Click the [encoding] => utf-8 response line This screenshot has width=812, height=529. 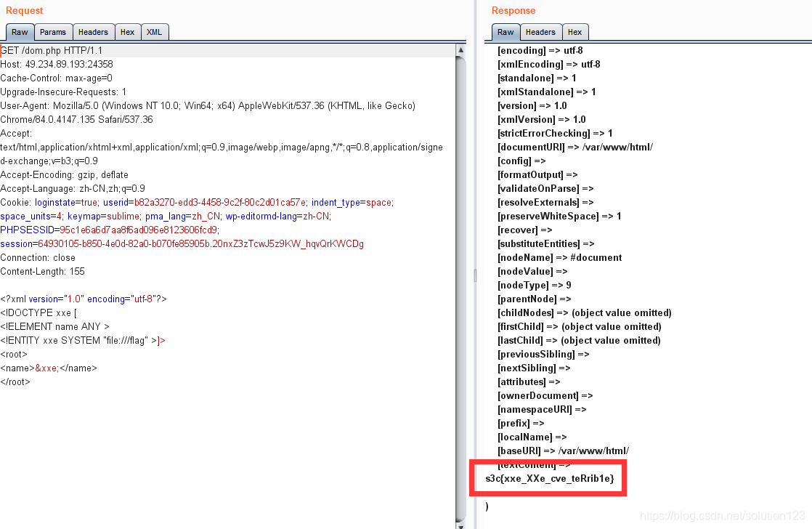click(x=540, y=50)
